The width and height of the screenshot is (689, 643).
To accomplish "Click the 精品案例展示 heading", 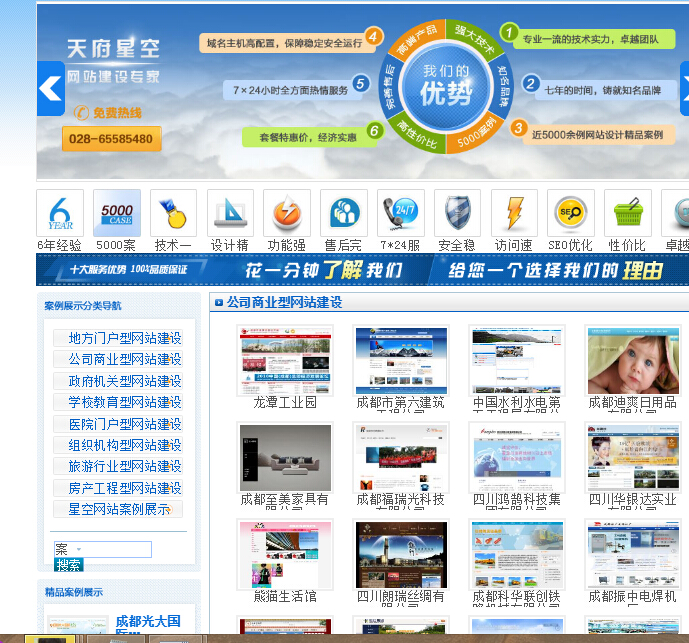I will [73, 592].
